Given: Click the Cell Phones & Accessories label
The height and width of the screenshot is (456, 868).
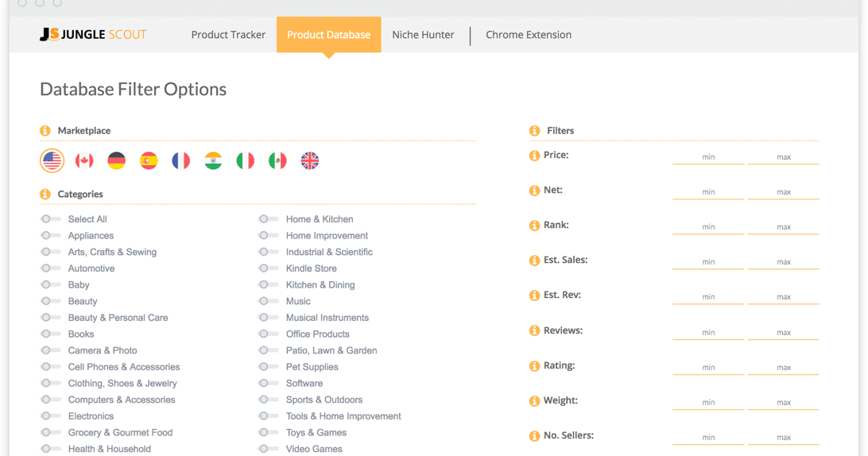Looking at the screenshot, I should pyautogui.click(x=124, y=367).
